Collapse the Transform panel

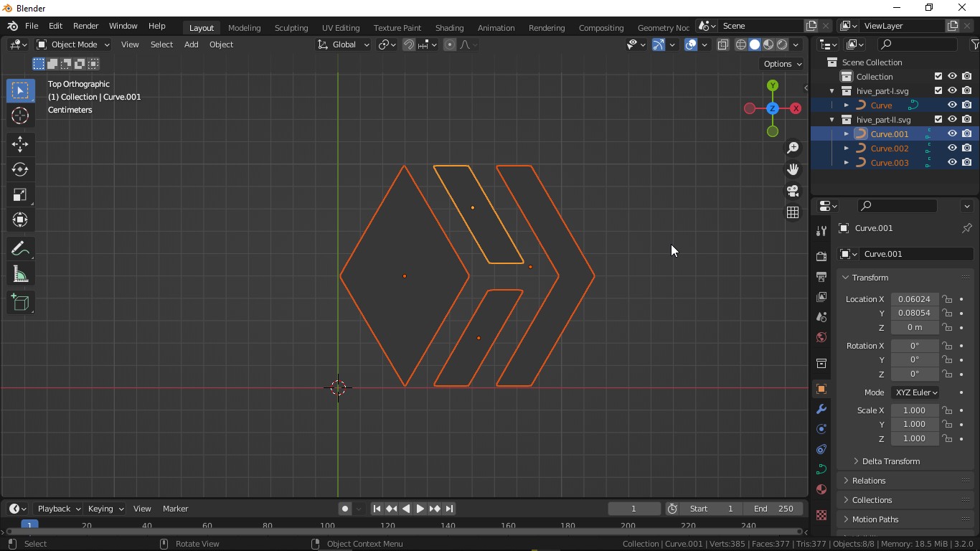pos(870,278)
